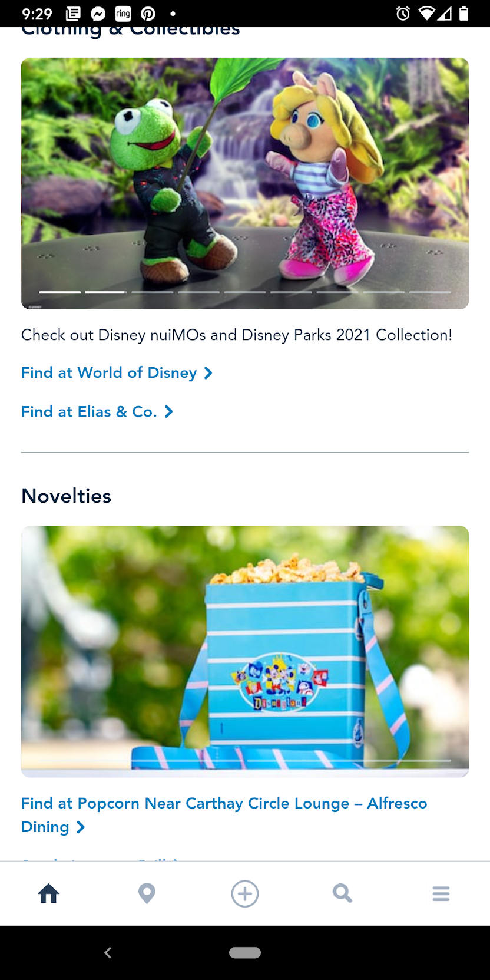This screenshot has width=490, height=980.
Task: Tap chevron next to Elias & Co.
Action: point(169,412)
